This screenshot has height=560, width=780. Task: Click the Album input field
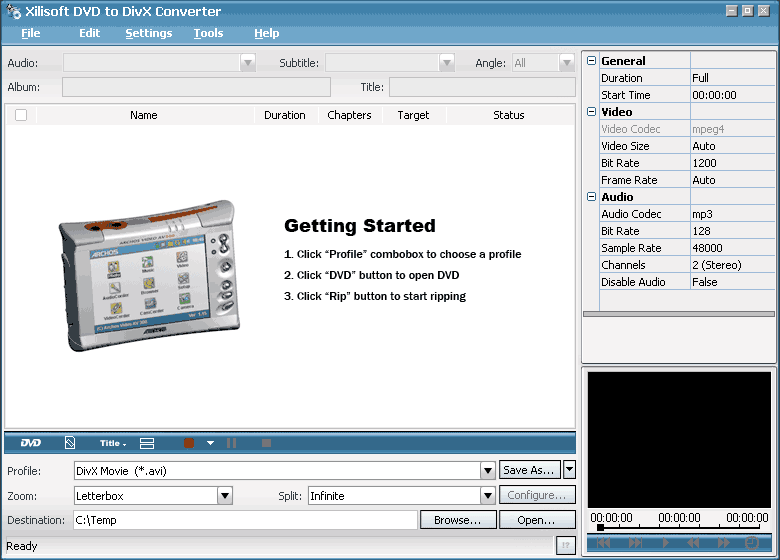[x=196, y=87]
